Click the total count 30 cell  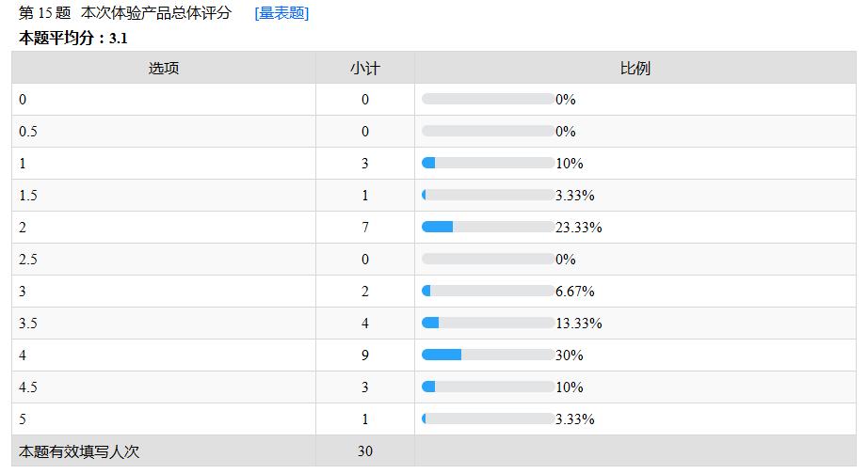(365, 451)
